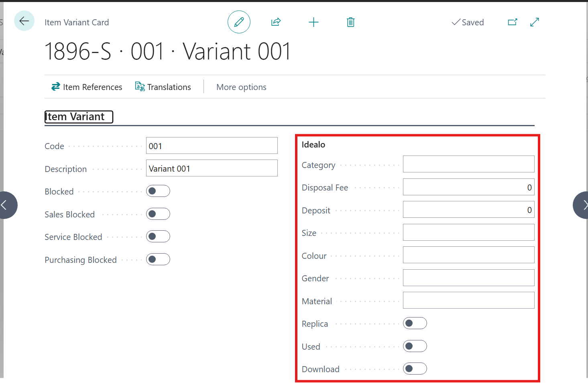Enable the Sales Blocked toggle
The height and width of the screenshot is (383, 588).
pyautogui.click(x=158, y=214)
